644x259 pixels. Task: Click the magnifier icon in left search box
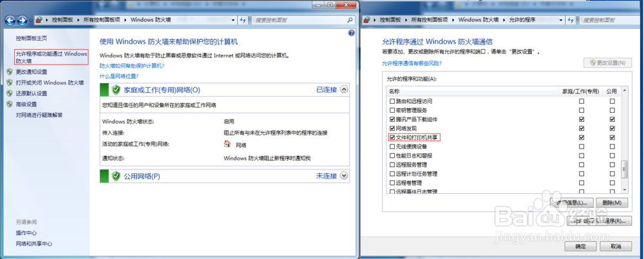pyautogui.click(x=350, y=20)
